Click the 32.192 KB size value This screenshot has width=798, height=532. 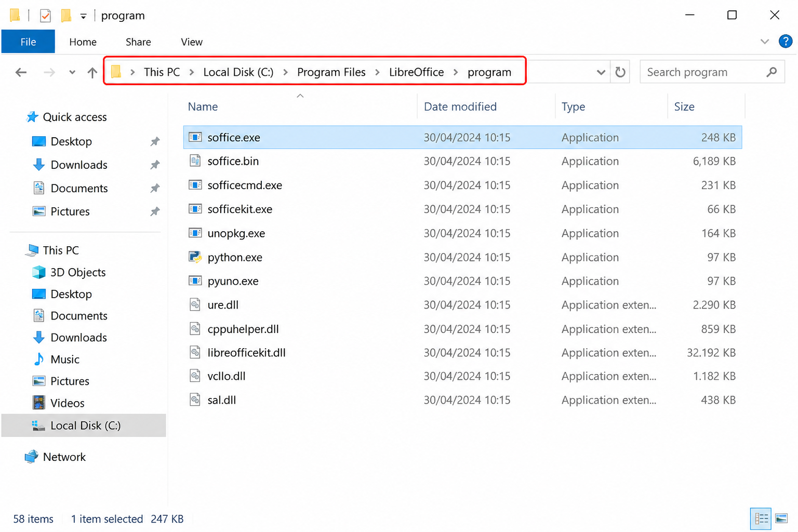point(711,352)
